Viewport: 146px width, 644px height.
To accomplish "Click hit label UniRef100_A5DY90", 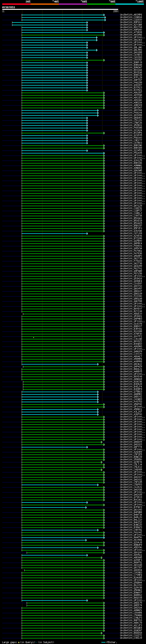I will pos(131,547).
